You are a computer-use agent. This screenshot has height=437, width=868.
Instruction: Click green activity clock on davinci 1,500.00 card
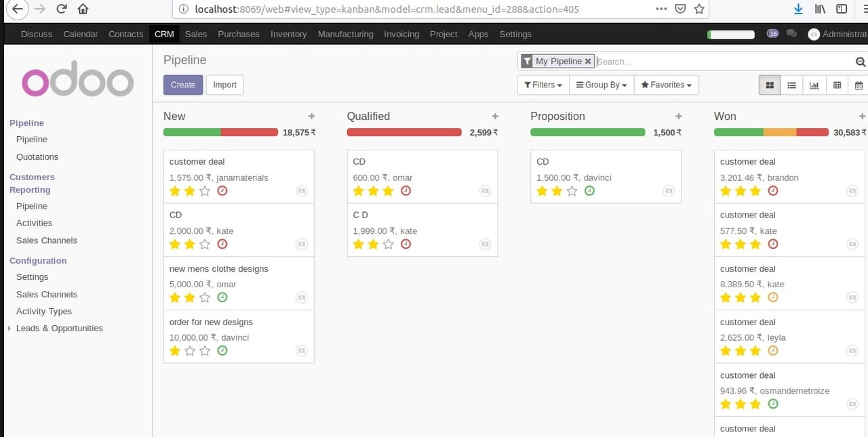point(589,191)
